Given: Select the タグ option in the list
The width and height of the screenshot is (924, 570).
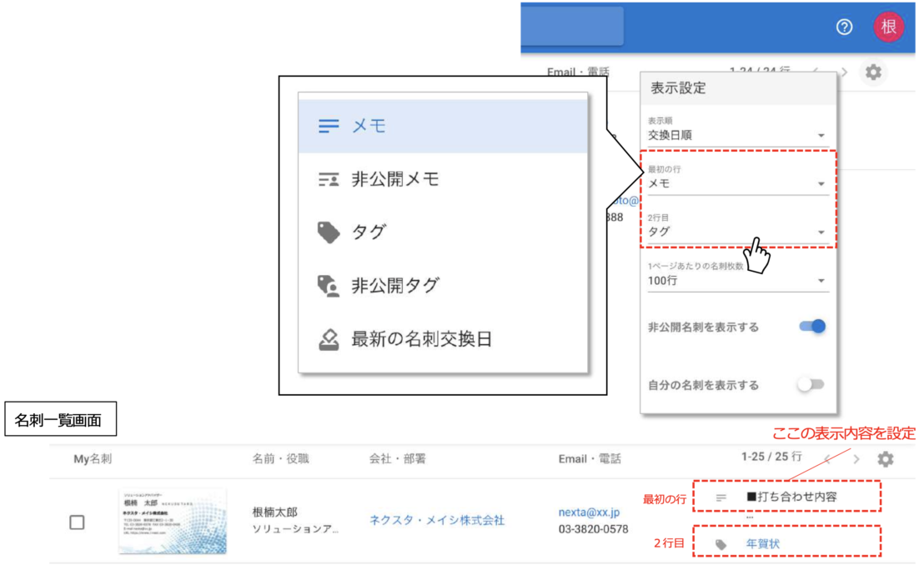Looking at the screenshot, I should 443,232.
